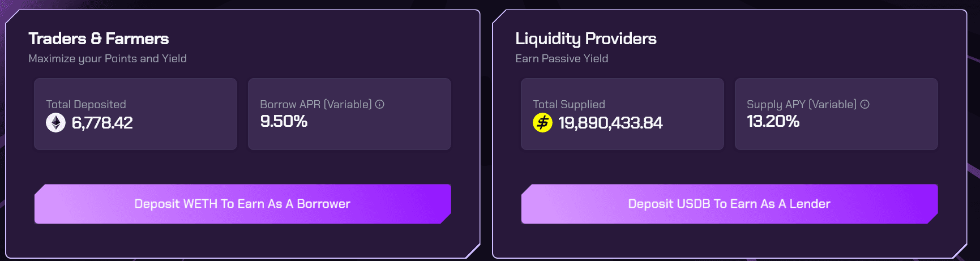Click the 19,890,433.84 supplied amount
Screen dimensions: 980x261
point(610,123)
